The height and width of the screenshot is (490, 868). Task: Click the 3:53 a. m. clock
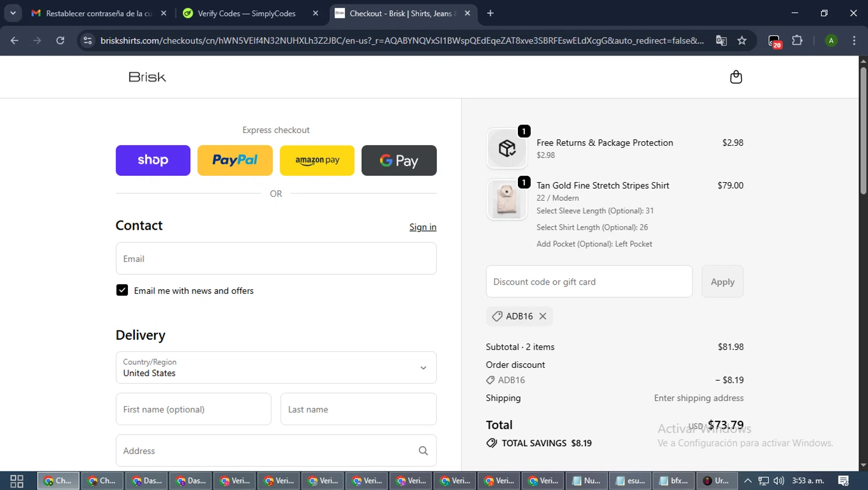coord(808,481)
